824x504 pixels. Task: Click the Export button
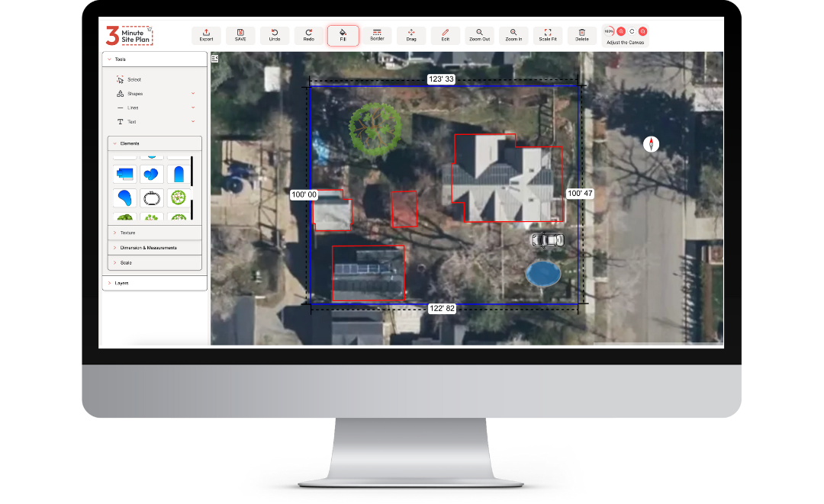point(206,35)
